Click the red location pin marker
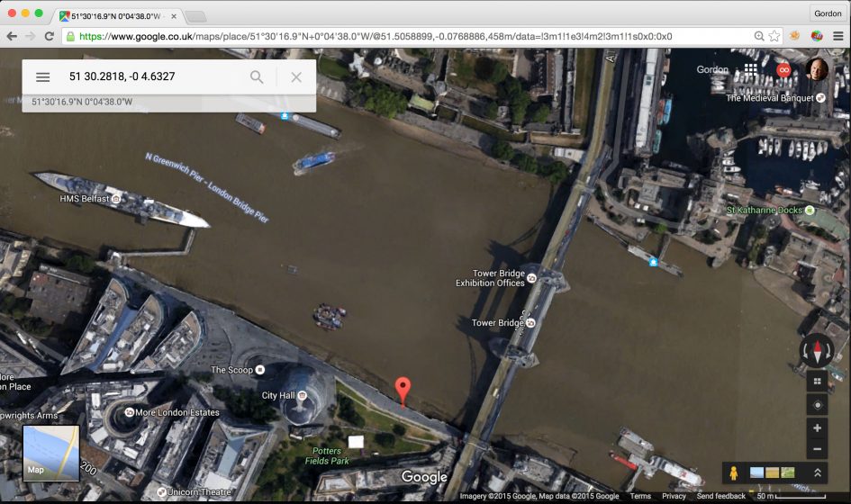The width and height of the screenshot is (851, 504). (403, 391)
